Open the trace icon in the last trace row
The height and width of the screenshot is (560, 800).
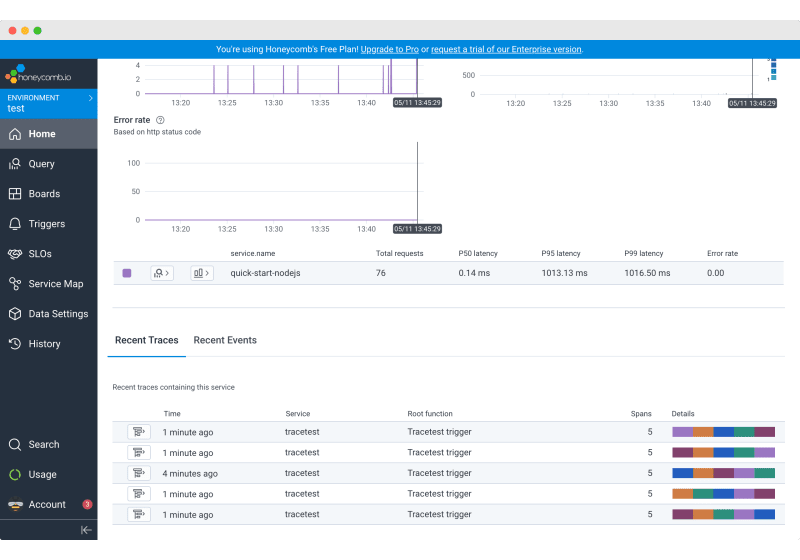(139, 515)
